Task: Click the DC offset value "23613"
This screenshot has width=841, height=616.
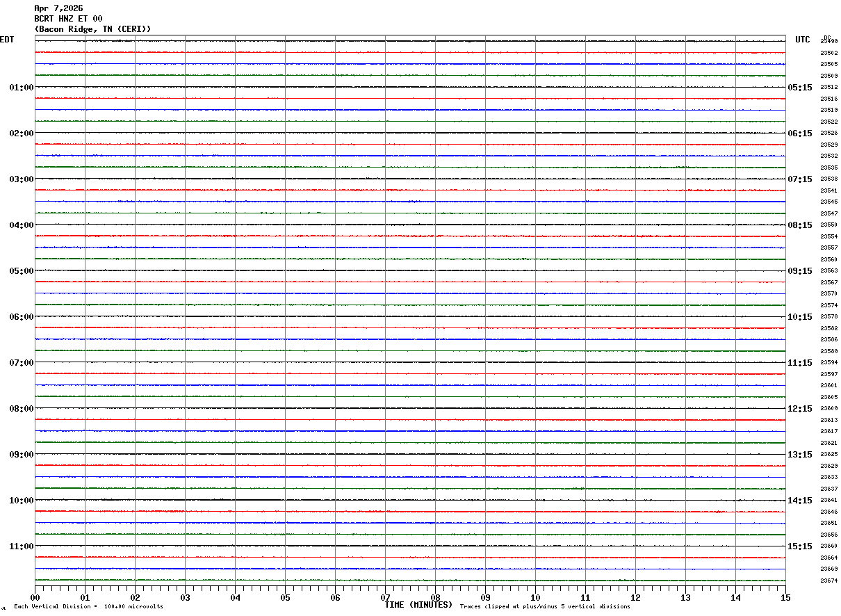Action: pyautogui.click(x=828, y=420)
